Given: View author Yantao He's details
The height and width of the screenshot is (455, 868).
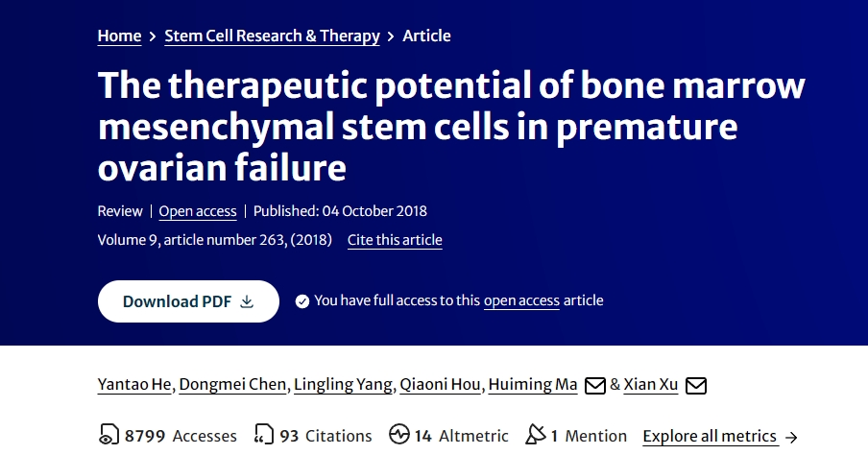Looking at the screenshot, I should 134,385.
